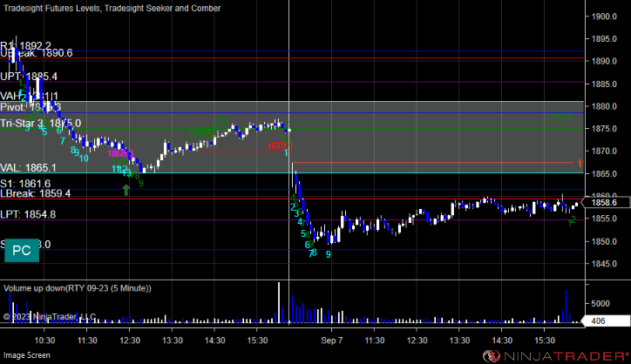Viewport: 631px width, 364px height.
Task: Click the 1895.0 price axis label
Action: pyautogui.click(x=604, y=39)
